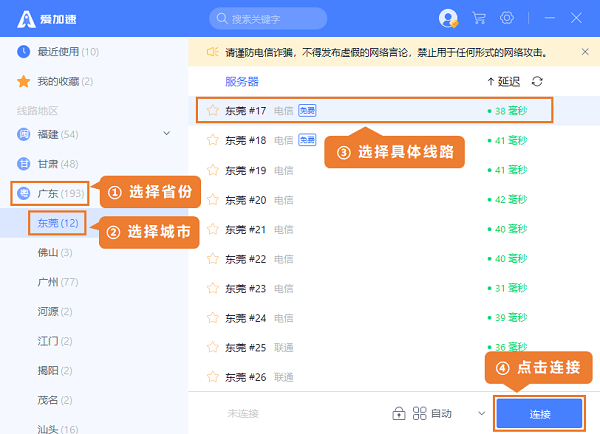The image size is (600, 434).
Task: Select server row 东莞 #25 联通
Action: [x=394, y=347]
